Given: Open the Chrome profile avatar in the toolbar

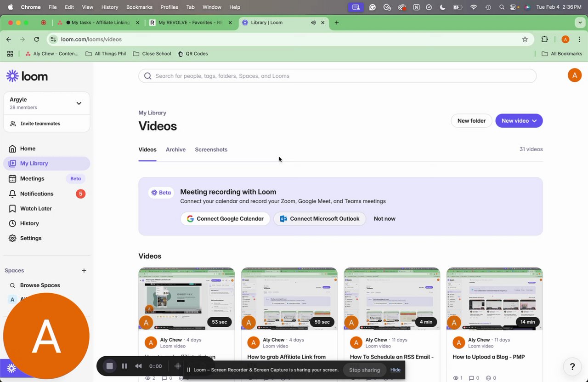Looking at the screenshot, I should click(565, 39).
